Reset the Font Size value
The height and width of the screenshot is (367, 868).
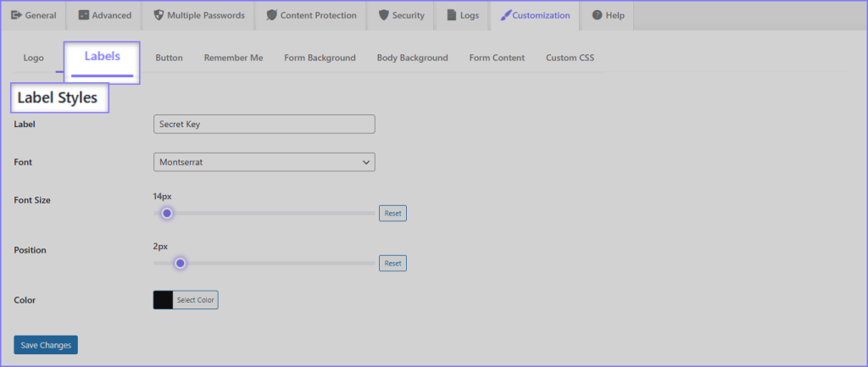(x=392, y=214)
